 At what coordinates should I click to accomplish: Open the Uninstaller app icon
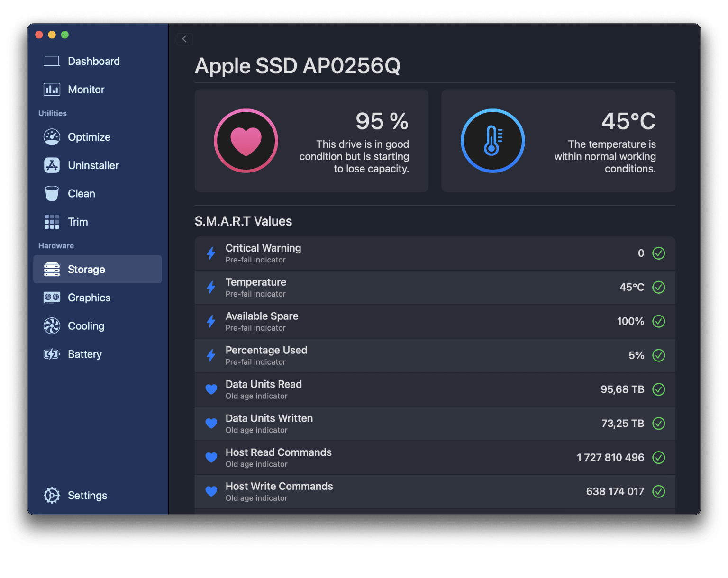[x=52, y=165]
